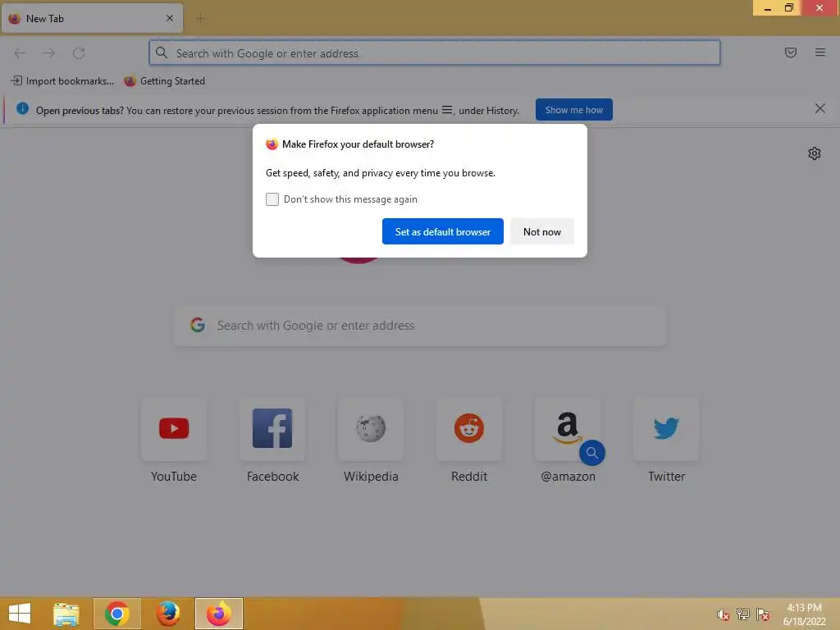Open the new tab plus button
The width and height of the screenshot is (840, 630).
click(x=201, y=19)
